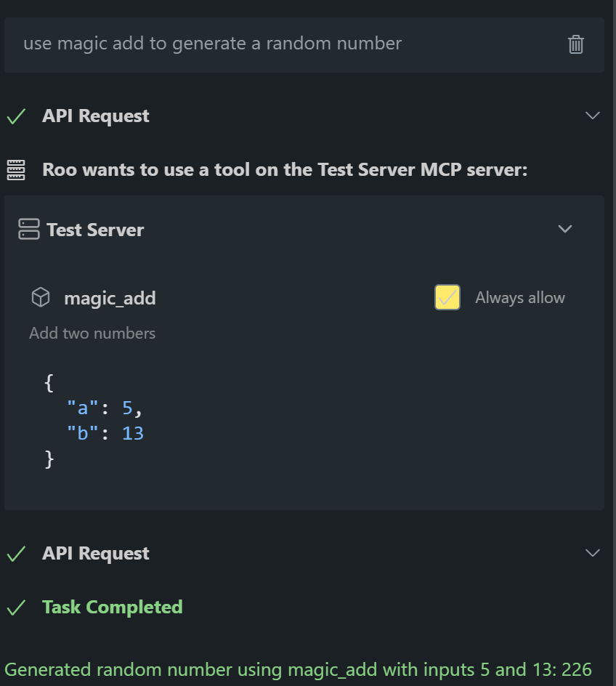Click the Task Completed checkmark icon

[x=16, y=608]
